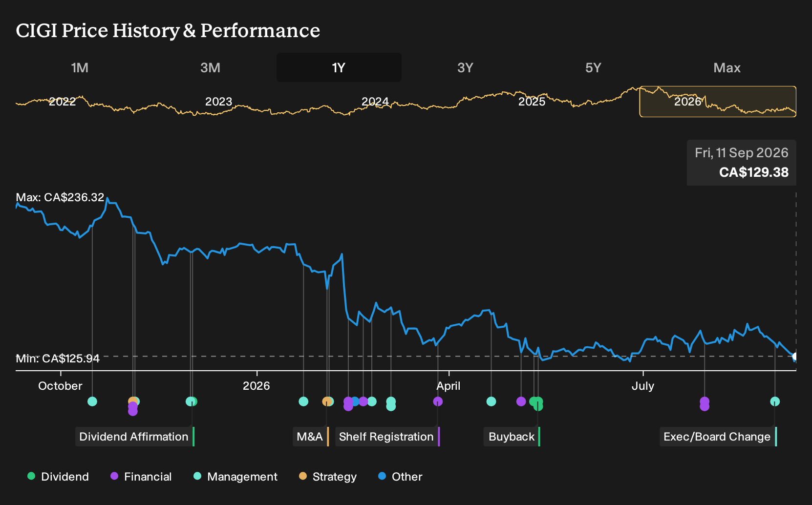
Task: Toggle the Dividend legend filter
Action: point(58,477)
